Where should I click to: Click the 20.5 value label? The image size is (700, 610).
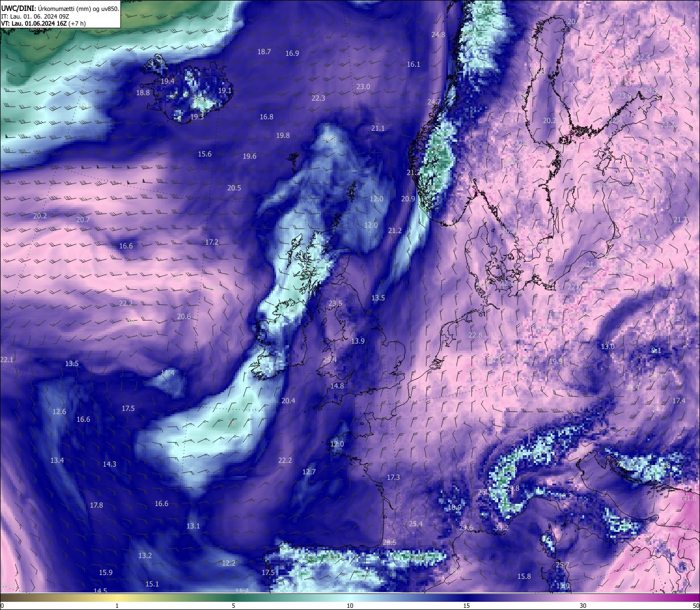[234, 188]
